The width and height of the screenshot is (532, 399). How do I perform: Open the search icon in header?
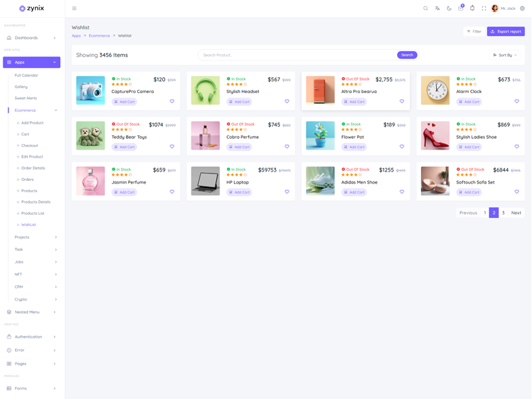pos(426,9)
